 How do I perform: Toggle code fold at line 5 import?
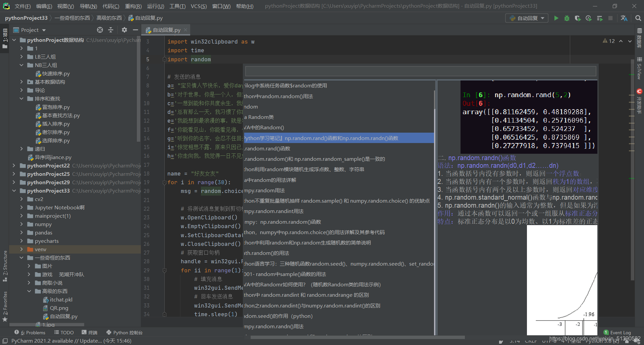[164, 59]
